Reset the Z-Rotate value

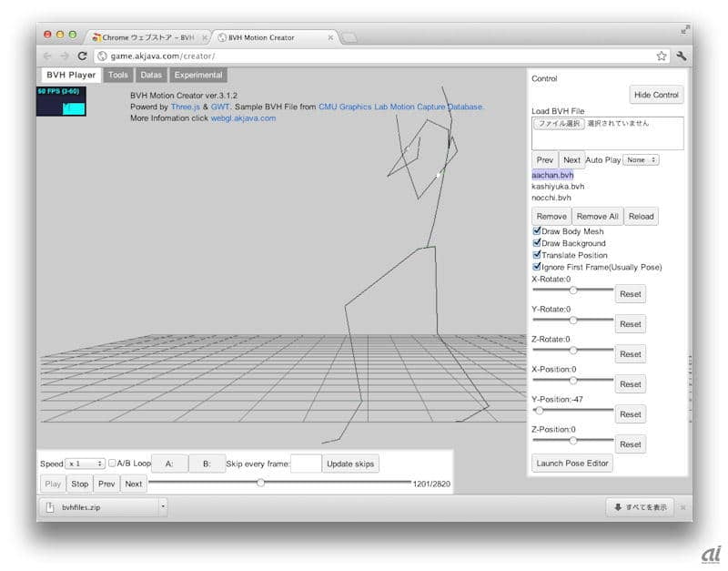coord(630,354)
